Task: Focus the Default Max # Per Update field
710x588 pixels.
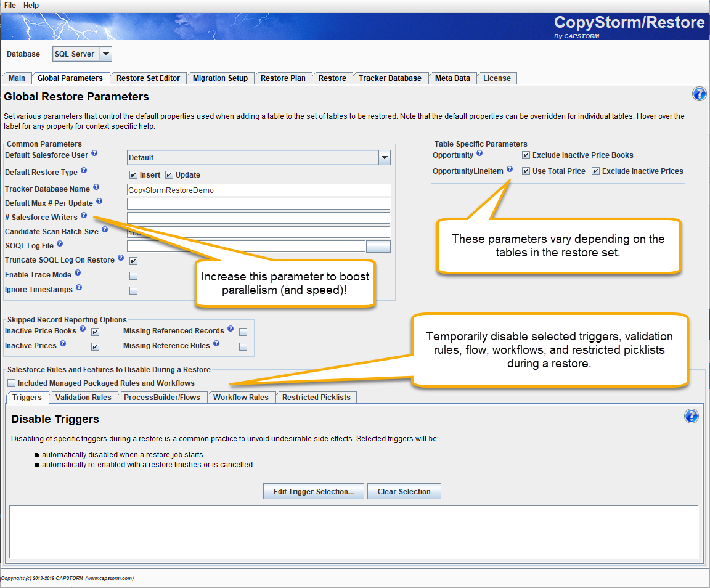Action: [259, 204]
